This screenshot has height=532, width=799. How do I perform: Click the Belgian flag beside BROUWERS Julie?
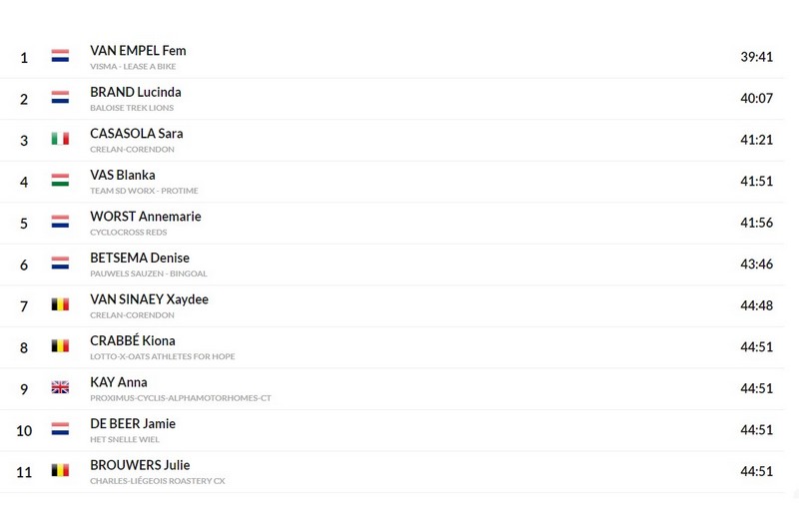[x=60, y=470]
